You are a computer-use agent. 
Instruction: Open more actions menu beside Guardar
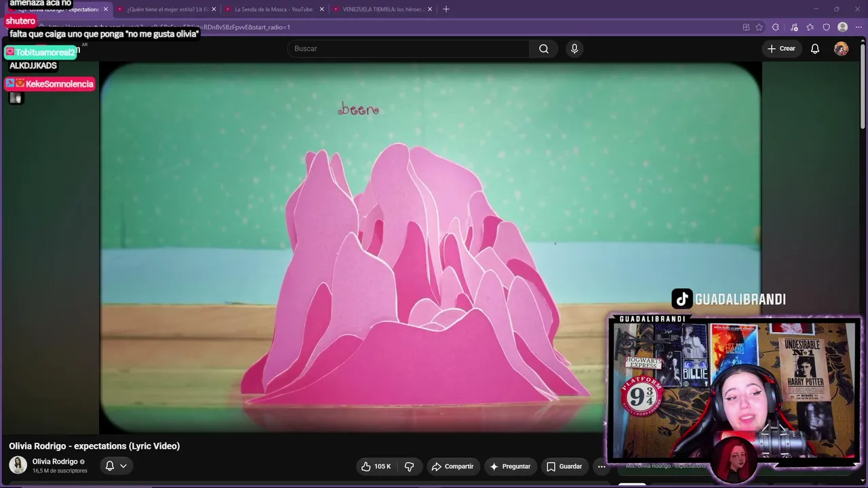[601, 466]
